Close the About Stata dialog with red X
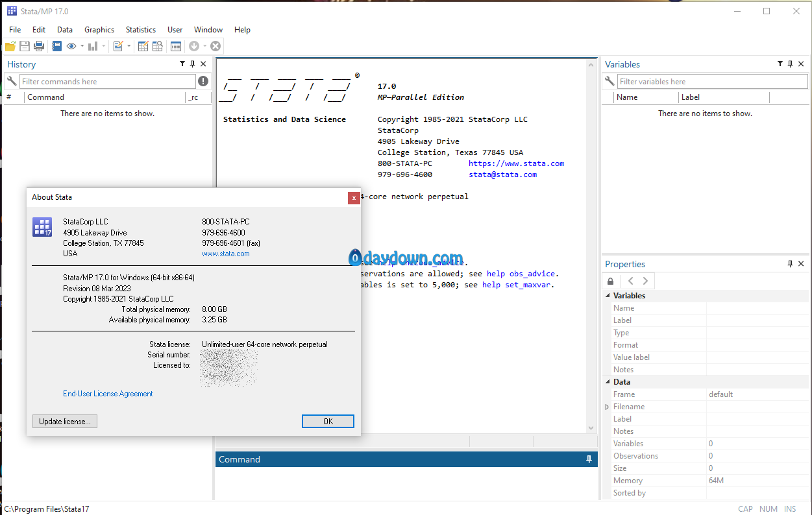The width and height of the screenshot is (812, 515). (354, 197)
